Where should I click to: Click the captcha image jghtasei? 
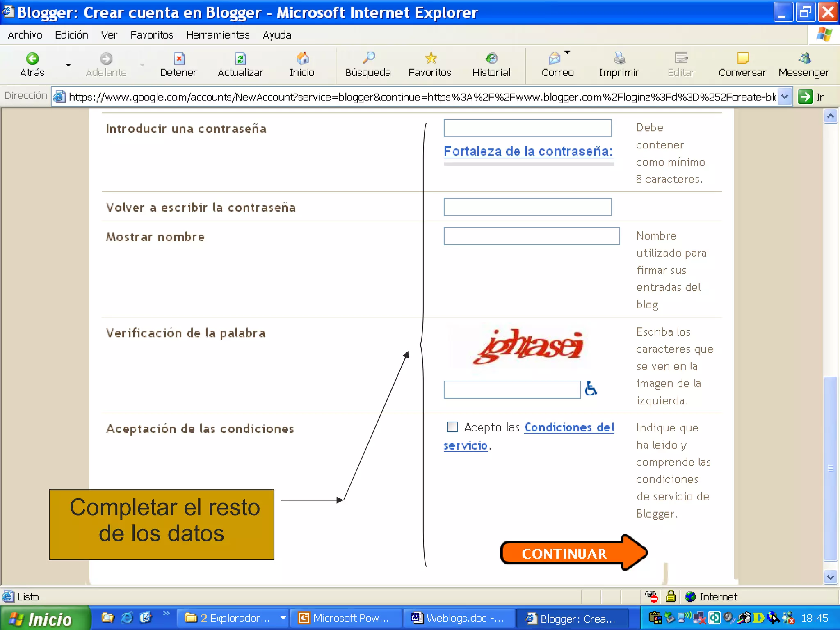point(528,347)
